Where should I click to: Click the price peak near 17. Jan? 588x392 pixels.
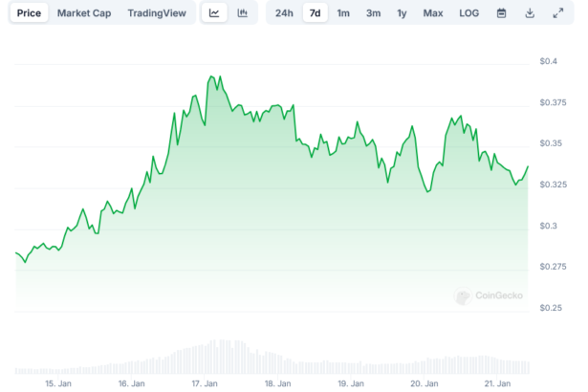(x=209, y=76)
